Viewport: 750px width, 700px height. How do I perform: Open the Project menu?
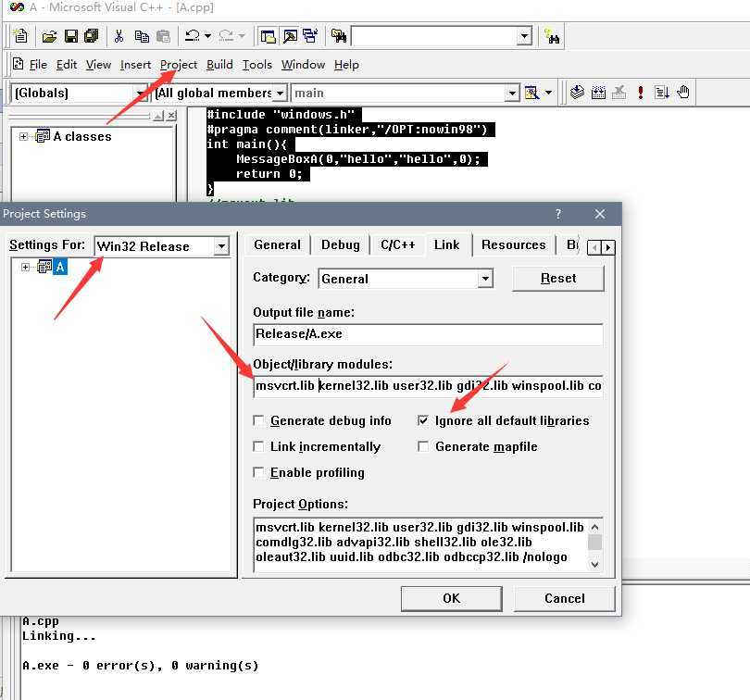(x=179, y=65)
